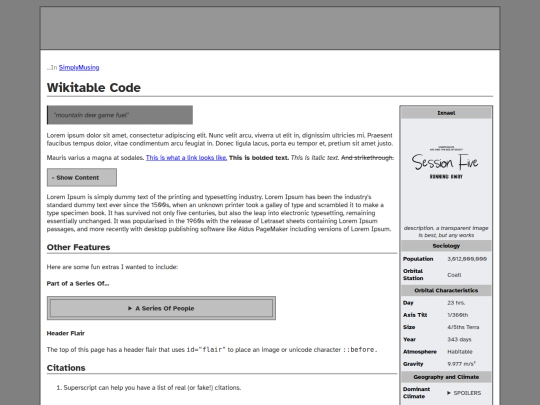
Task: Click the triangle beside A Series Of People
Action: coord(130,308)
